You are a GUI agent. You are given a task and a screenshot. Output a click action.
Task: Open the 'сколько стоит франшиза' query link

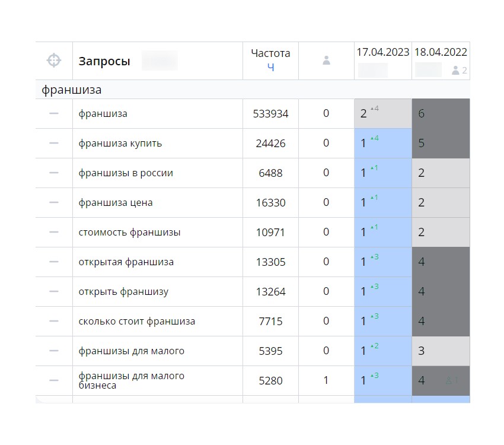[137, 321]
